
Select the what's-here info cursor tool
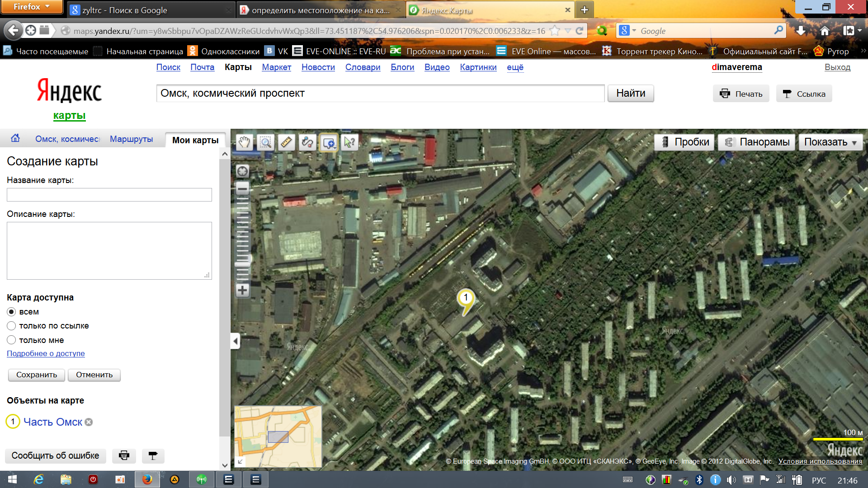click(349, 143)
